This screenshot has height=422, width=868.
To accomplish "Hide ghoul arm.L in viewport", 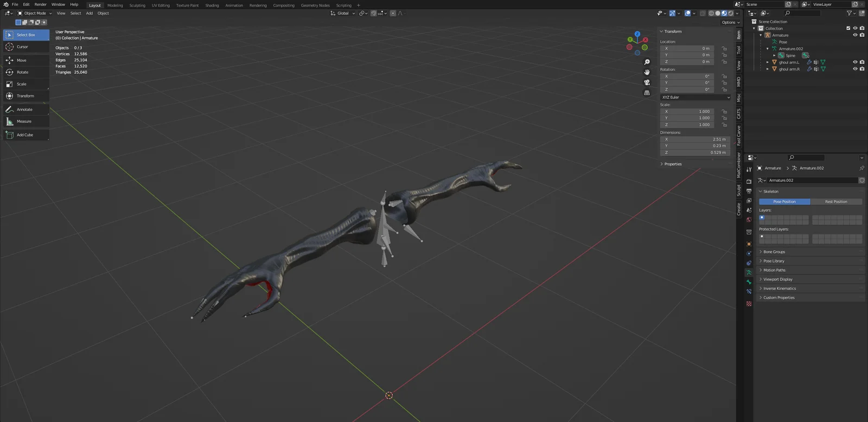I will pos(855,62).
